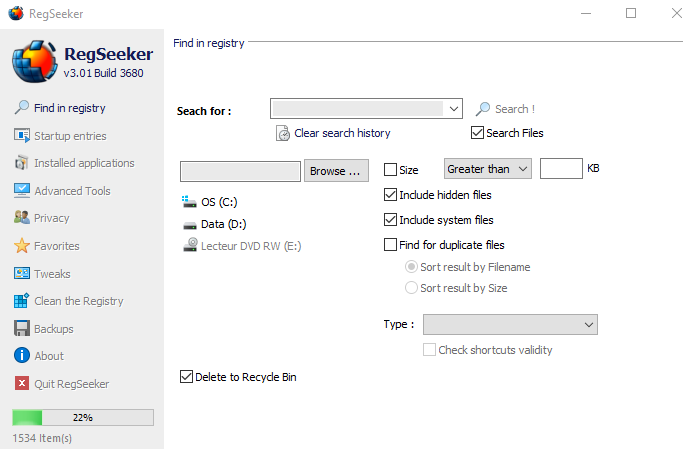Viewport: 700px width, 449px height.
Task: Select Data (D:) drive label
Action: tap(224, 224)
